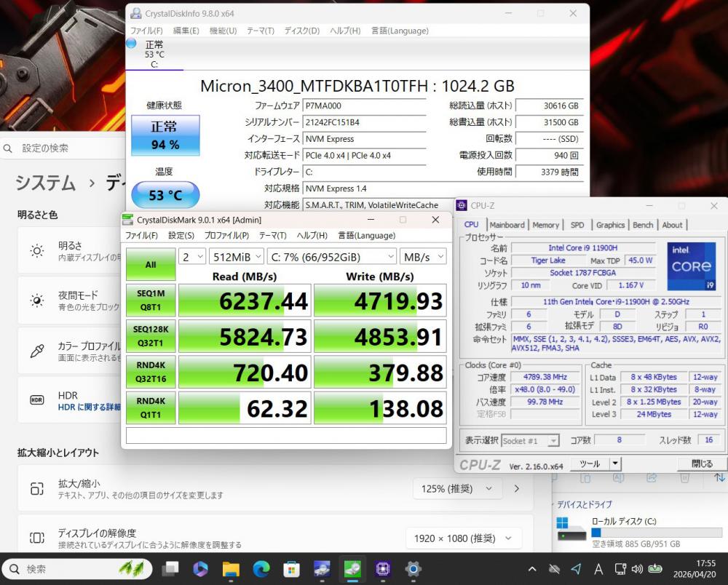
Task: Start the SEQ1M Q8T1 benchmark
Action: click(151, 300)
